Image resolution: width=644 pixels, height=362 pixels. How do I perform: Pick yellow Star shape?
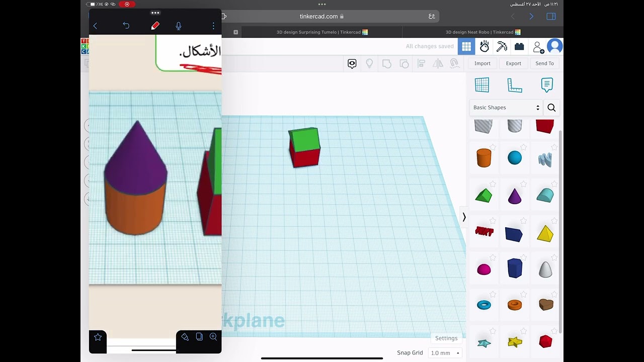coord(515,342)
